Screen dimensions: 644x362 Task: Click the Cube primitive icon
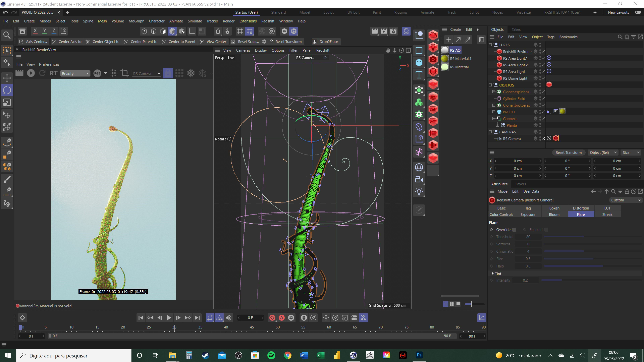click(419, 63)
